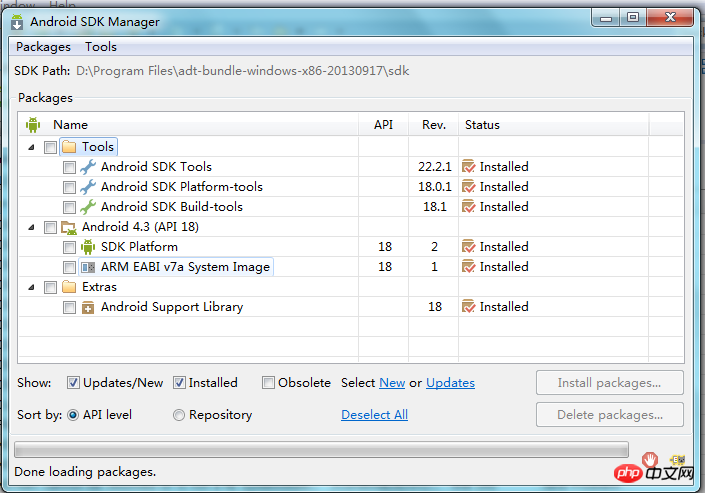Open the Packages menu
Viewport: 705px width, 493px height.
(x=43, y=47)
